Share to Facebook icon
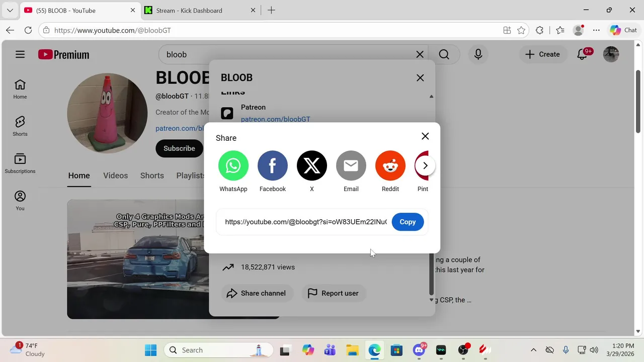The image size is (644, 362). point(273,165)
